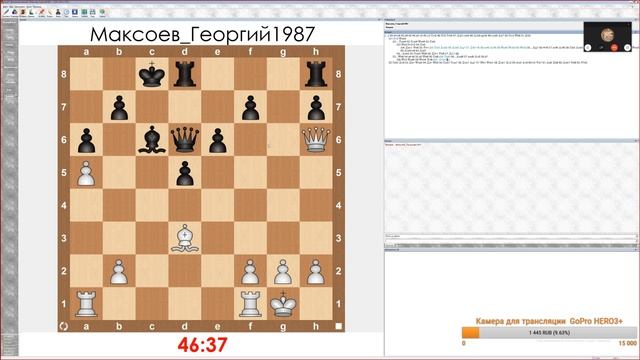Screen dimensions: 640x360
Task: Select the black rook on h8
Action: [x=316, y=74]
